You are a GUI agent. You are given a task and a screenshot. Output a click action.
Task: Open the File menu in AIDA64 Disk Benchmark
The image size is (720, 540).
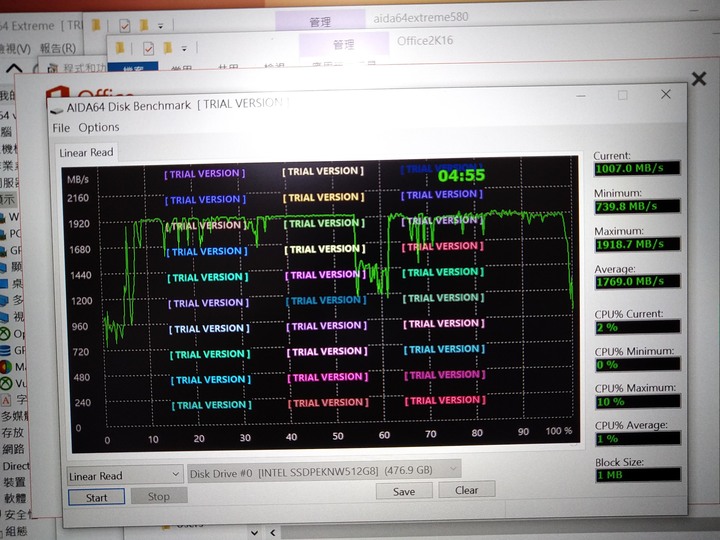click(61, 128)
